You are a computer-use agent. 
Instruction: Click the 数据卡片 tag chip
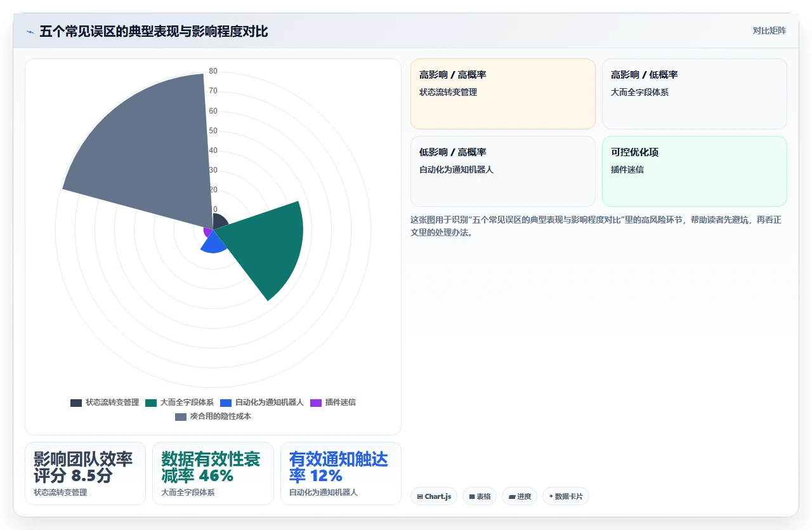point(566,496)
